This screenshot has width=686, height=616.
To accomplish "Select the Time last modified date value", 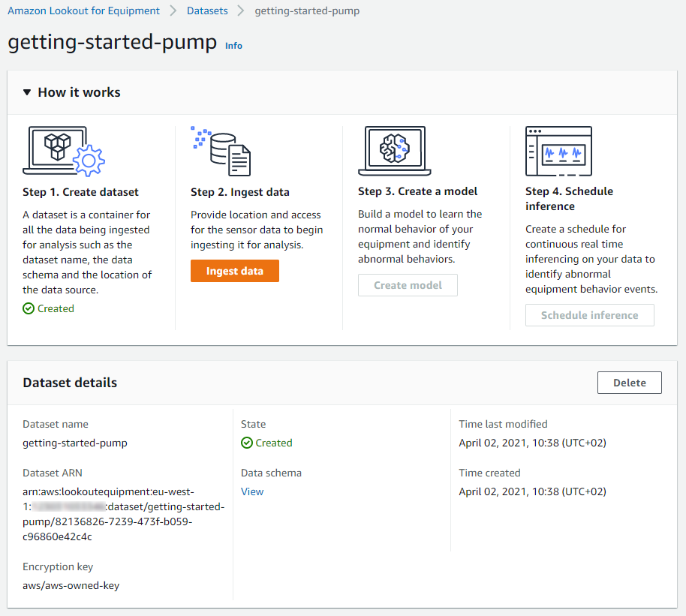I will (532, 443).
